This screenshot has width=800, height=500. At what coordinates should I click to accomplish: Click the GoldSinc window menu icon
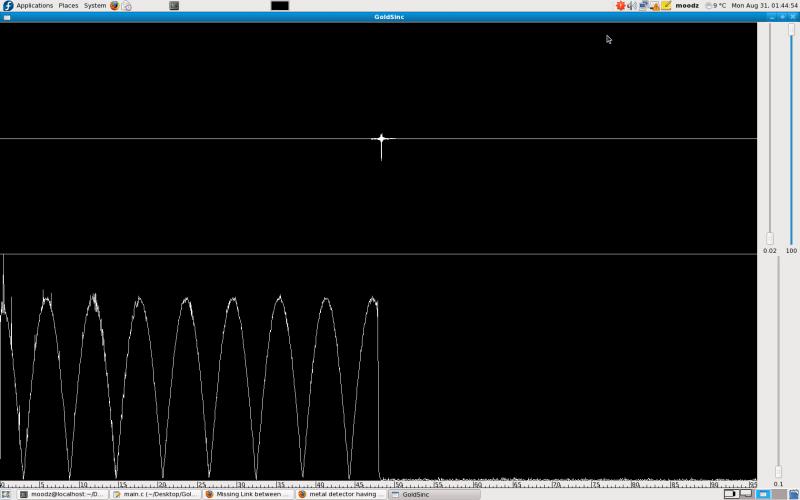(7, 17)
